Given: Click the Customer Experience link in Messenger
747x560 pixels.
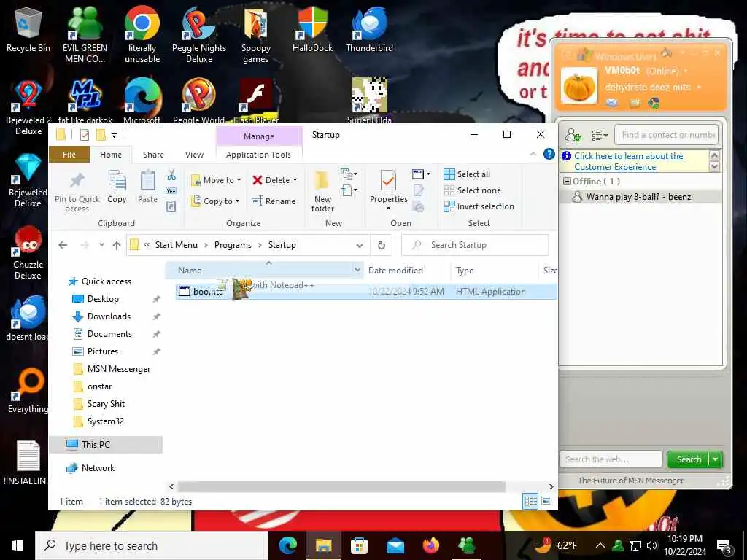Looking at the screenshot, I should coord(628,161).
